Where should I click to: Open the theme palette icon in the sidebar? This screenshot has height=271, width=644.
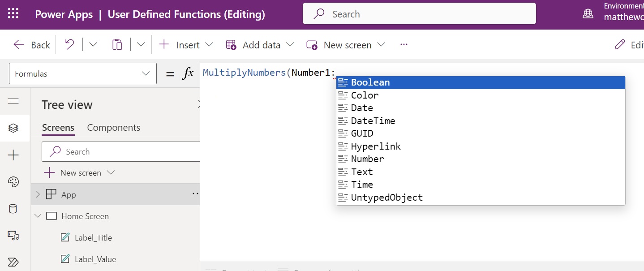coord(13,182)
